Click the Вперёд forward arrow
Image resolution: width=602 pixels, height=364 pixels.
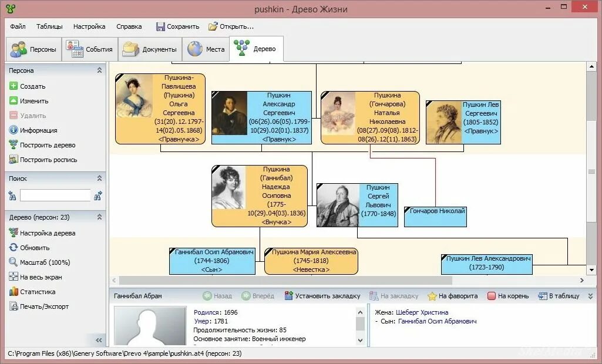[246, 296]
